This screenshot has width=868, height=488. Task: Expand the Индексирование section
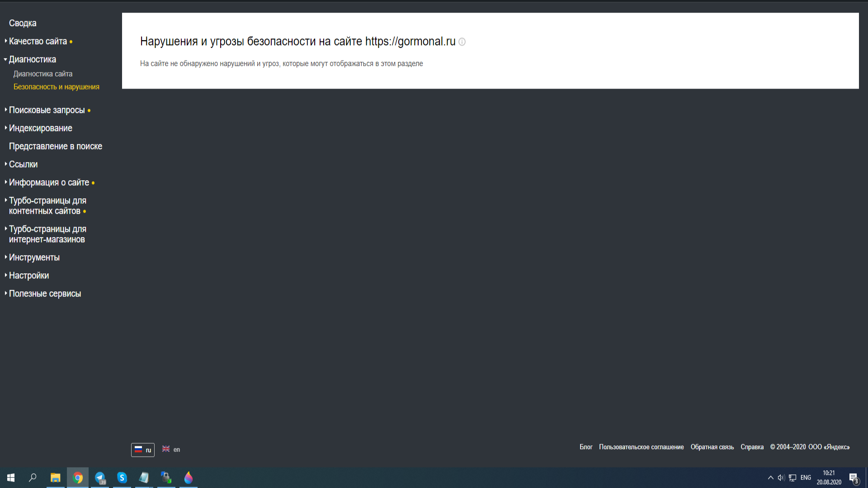(40, 128)
